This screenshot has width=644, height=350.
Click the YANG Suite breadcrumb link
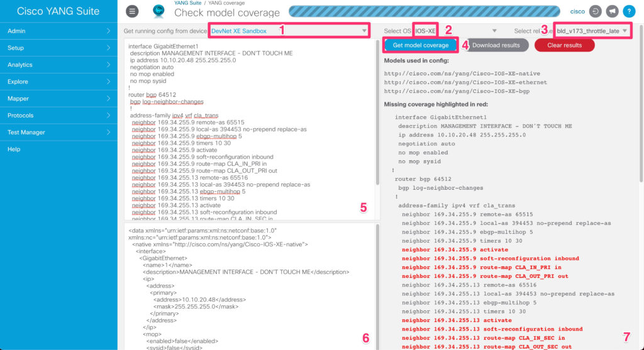pos(187,3)
